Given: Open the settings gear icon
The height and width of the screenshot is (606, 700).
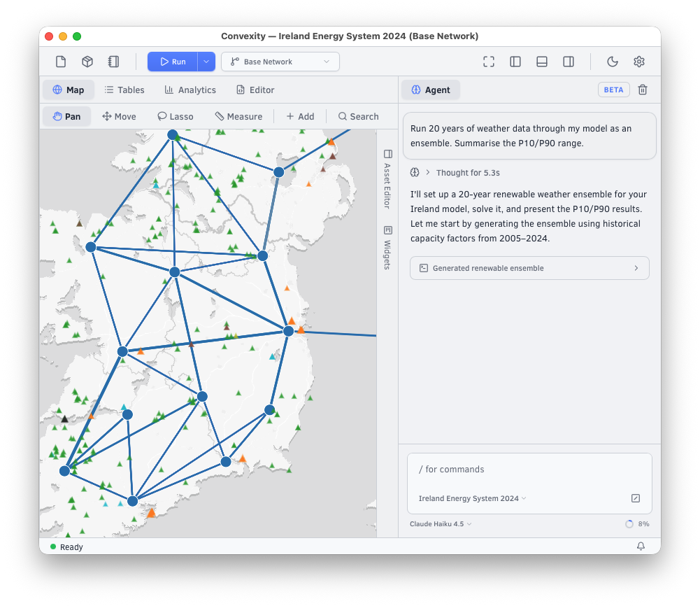Looking at the screenshot, I should (638, 62).
